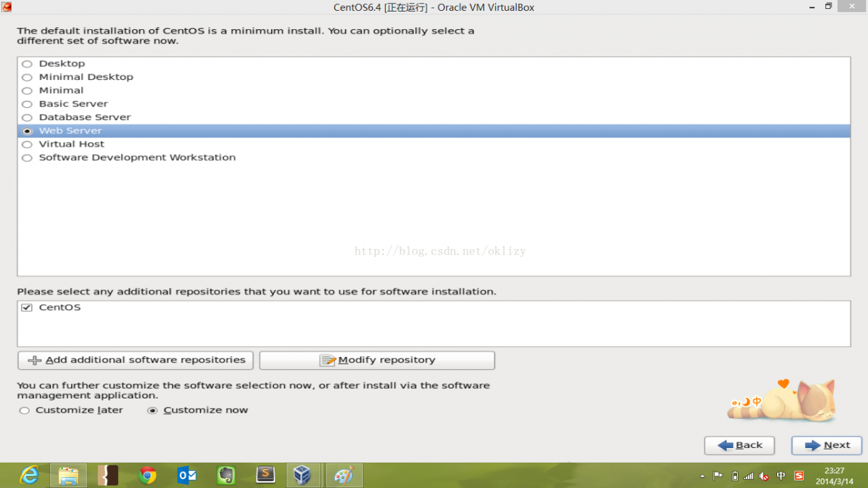Viewport: 868px width, 488px height.
Task: Click network signal tray icon
Action: coord(749,476)
